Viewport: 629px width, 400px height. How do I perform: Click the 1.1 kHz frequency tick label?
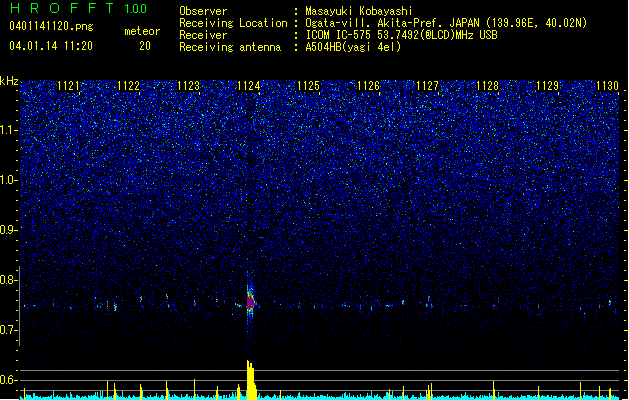coord(8,130)
